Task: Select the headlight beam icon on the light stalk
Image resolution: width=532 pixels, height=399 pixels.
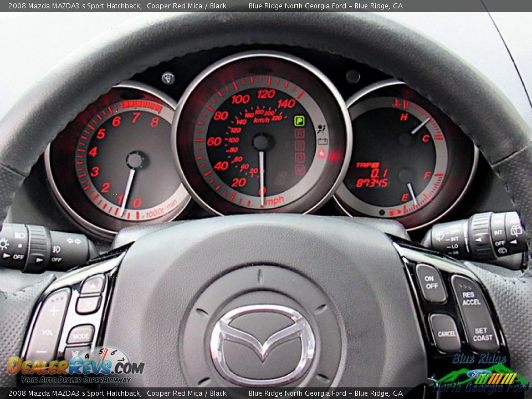Action: point(19,234)
